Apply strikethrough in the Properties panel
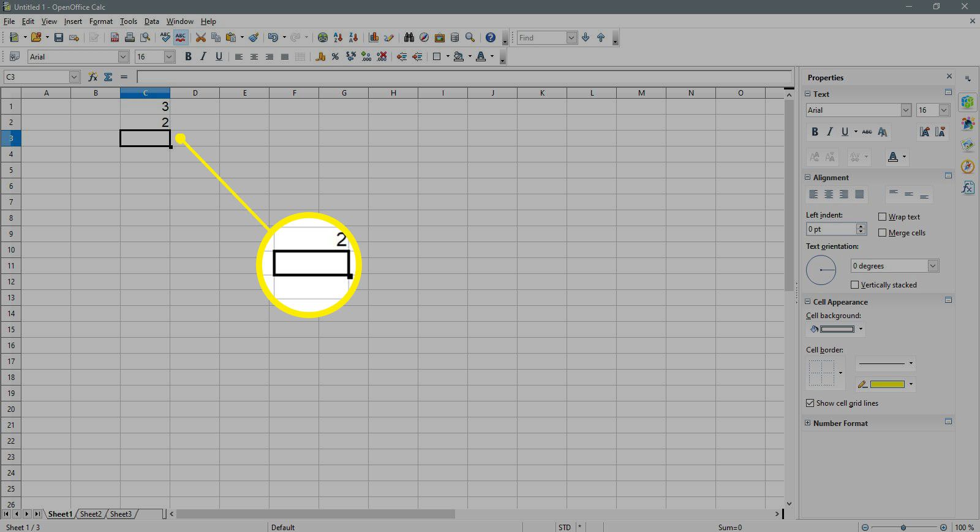 867,132
